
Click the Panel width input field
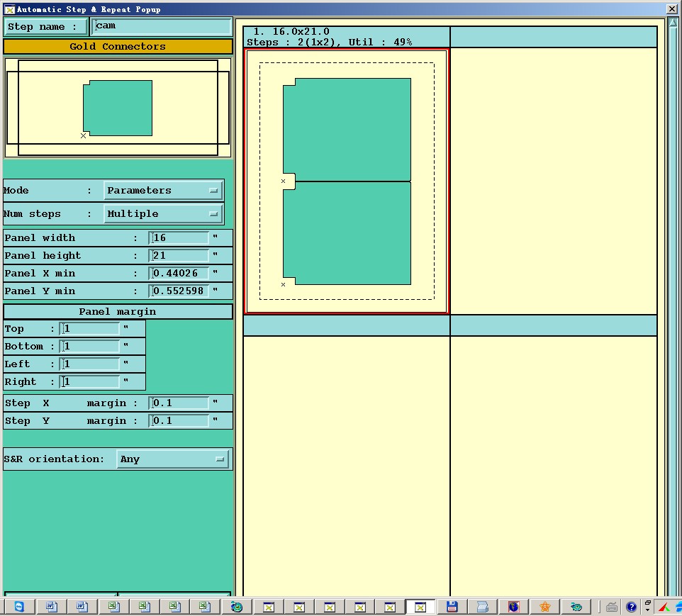tap(179, 238)
